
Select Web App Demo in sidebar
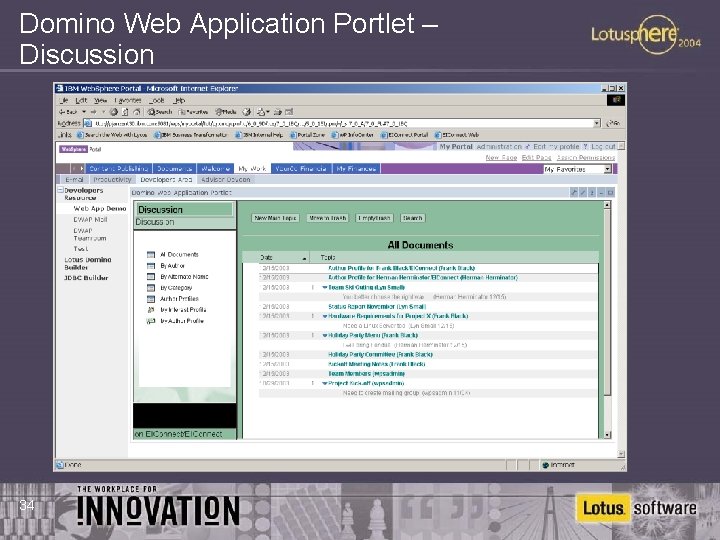click(100, 208)
